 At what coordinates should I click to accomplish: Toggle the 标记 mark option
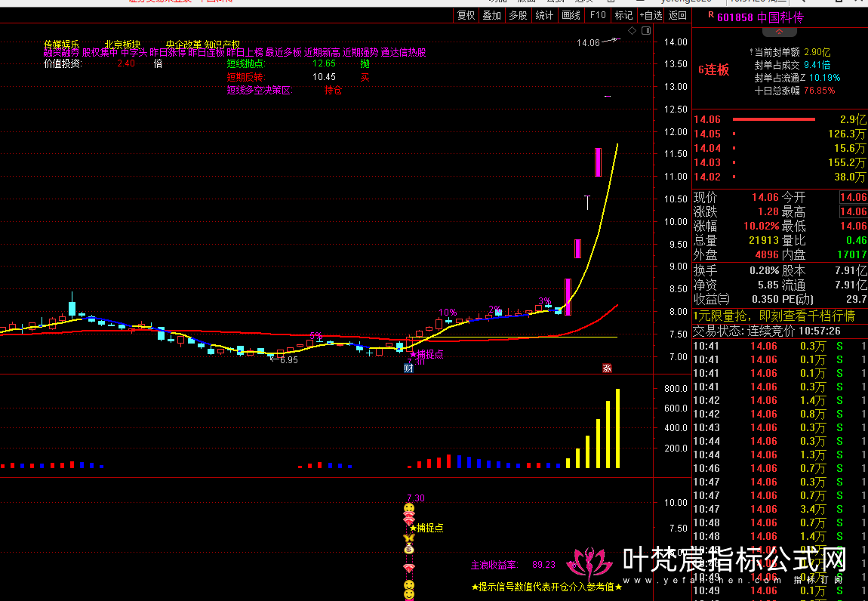(623, 15)
